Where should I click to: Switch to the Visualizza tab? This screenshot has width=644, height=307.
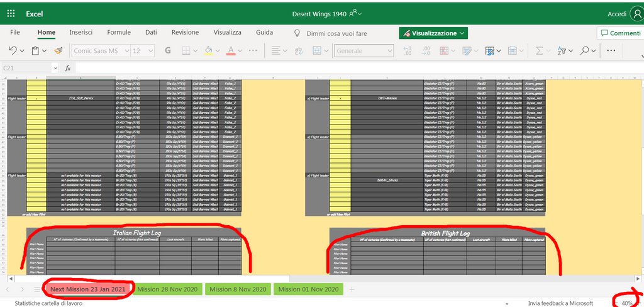227,32
